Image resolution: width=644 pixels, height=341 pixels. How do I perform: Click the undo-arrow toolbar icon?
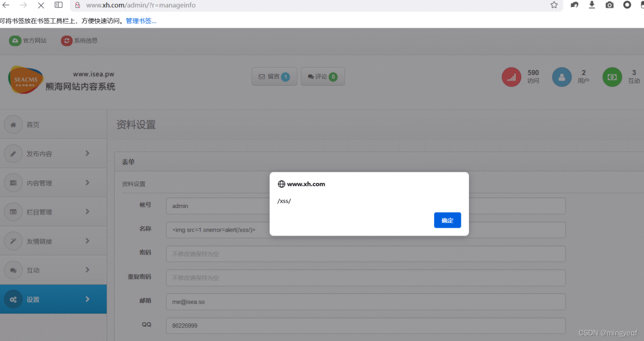(x=574, y=5)
